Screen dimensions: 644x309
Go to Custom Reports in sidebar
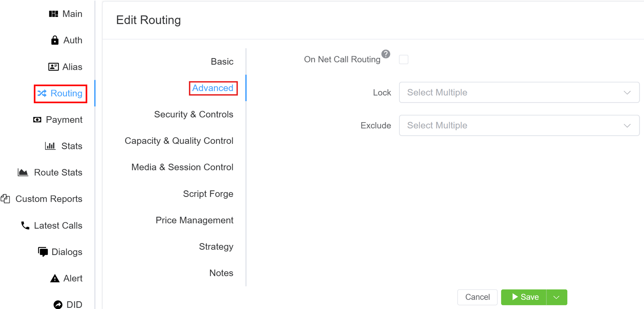(x=49, y=199)
